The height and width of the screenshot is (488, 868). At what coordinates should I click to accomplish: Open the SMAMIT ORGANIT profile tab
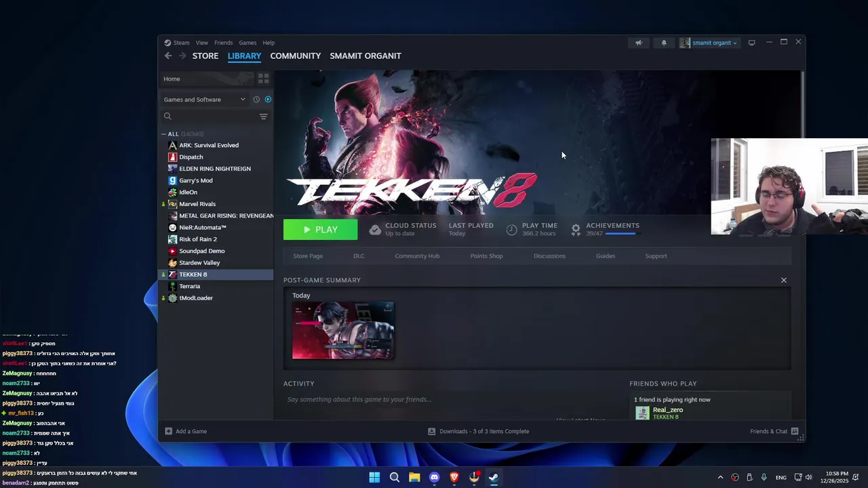pyautogui.click(x=366, y=56)
